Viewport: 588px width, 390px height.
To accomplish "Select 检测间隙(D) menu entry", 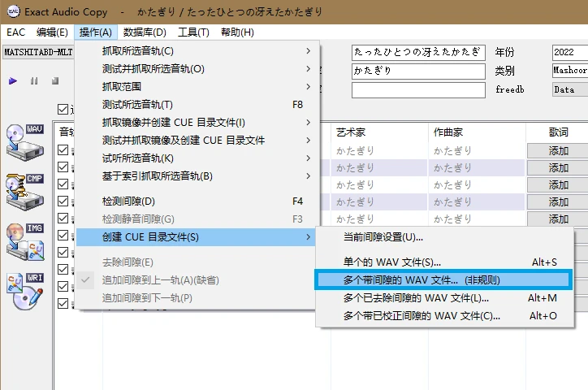I will click(197, 201).
